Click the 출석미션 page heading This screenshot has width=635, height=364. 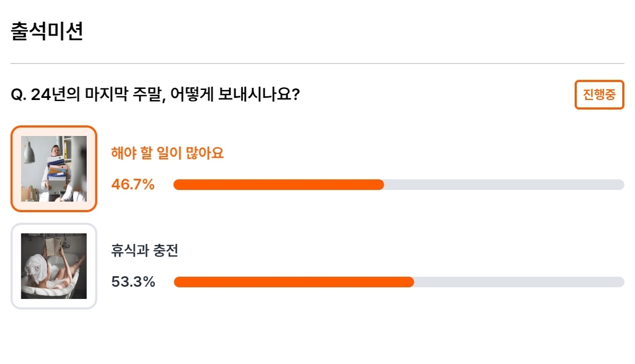tap(47, 32)
